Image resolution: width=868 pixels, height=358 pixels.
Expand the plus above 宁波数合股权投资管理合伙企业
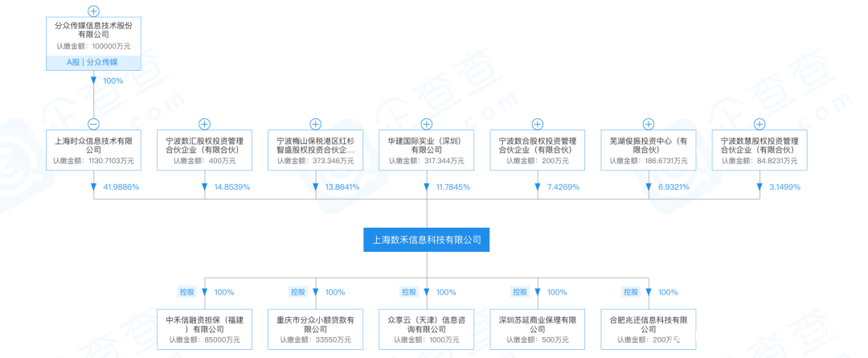538,124
